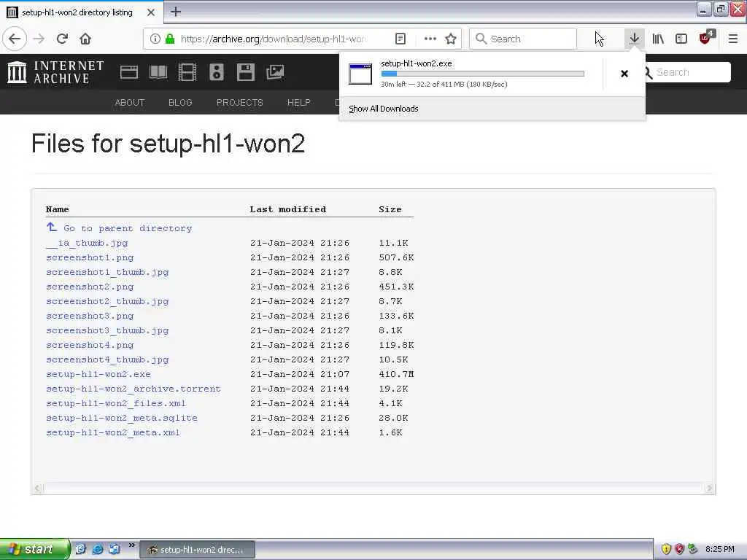Open screenshot4_thumb.jpg file link
This screenshot has width=747, height=560.
point(107,359)
